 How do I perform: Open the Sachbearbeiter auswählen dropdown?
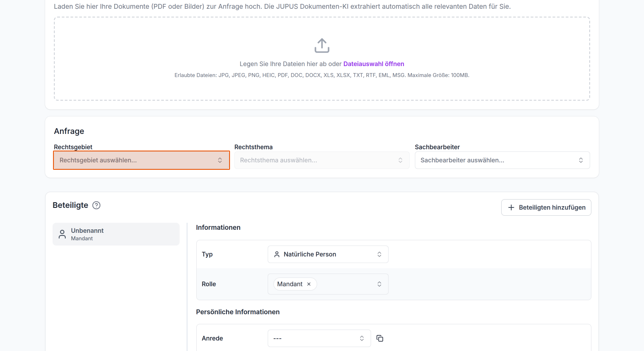[x=502, y=160]
